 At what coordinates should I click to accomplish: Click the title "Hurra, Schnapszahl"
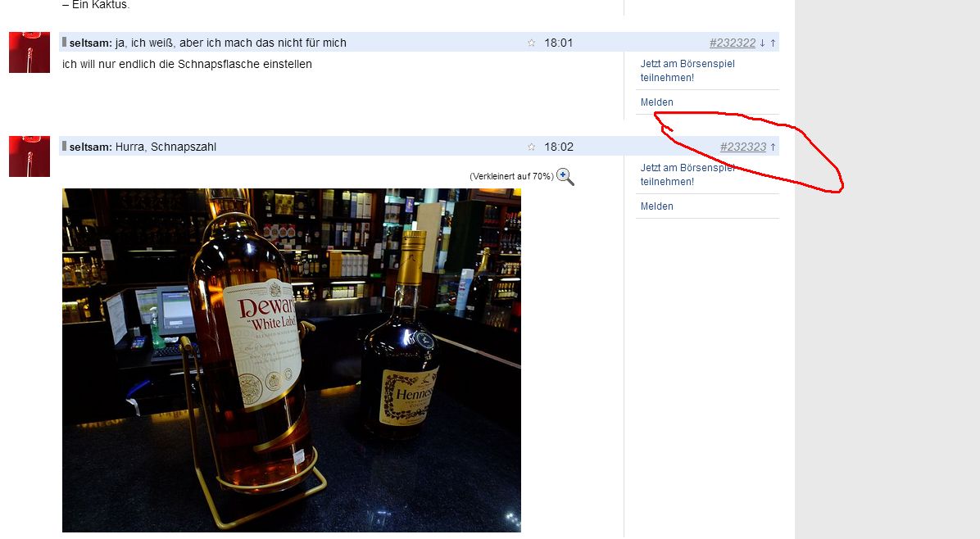point(166,147)
